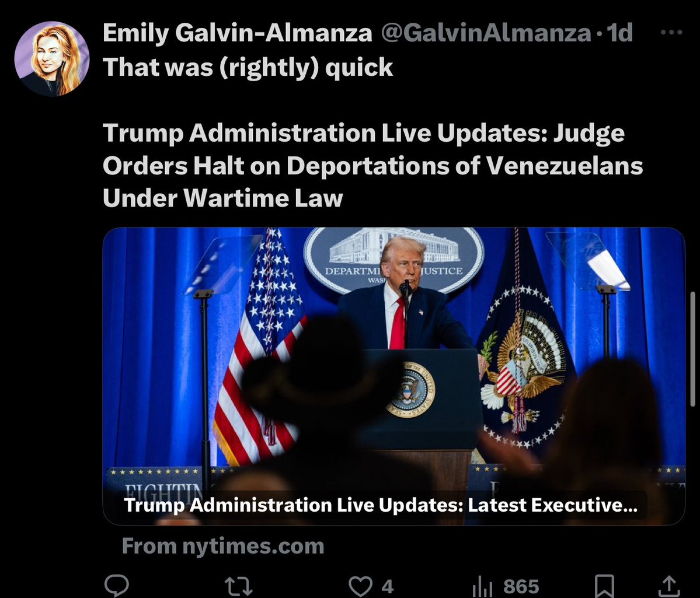Open the share upload icon
Viewport: 700px width, 598px height.
click(668, 586)
